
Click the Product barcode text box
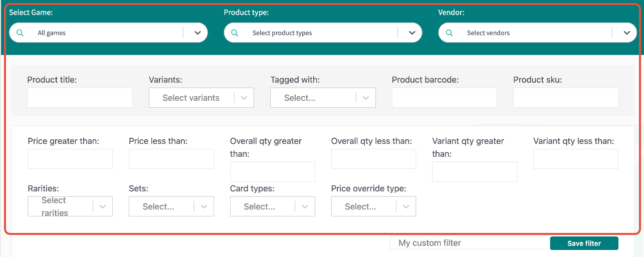(x=445, y=98)
